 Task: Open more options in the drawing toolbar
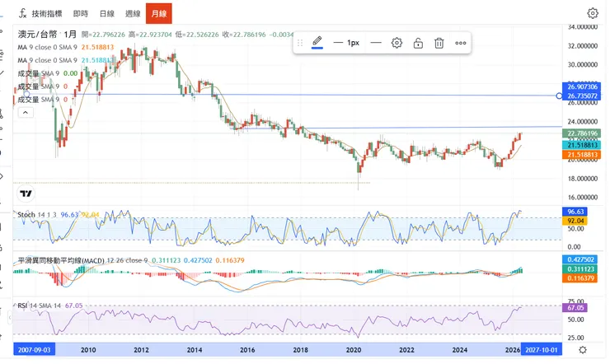461,43
